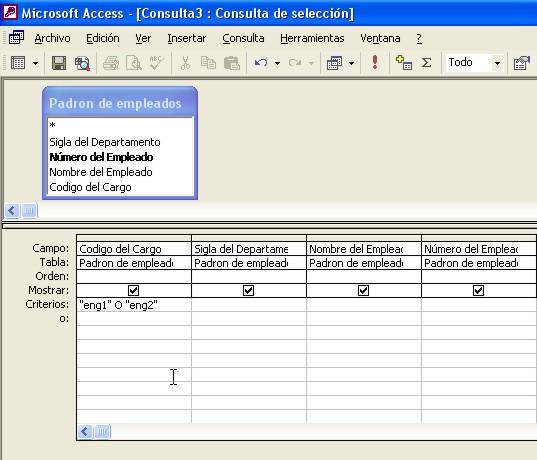This screenshot has height=460, width=537.
Task: Toggle the Totals sigma icon
Action: [426, 63]
